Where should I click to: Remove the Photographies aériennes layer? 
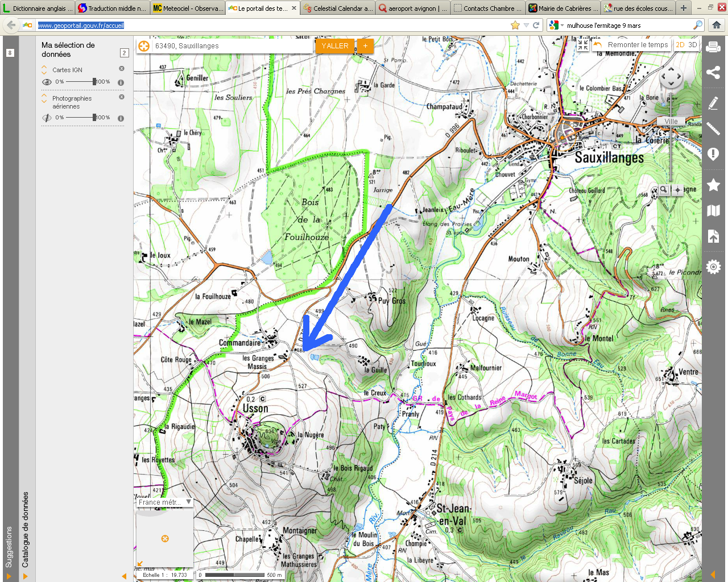[121, 97]
